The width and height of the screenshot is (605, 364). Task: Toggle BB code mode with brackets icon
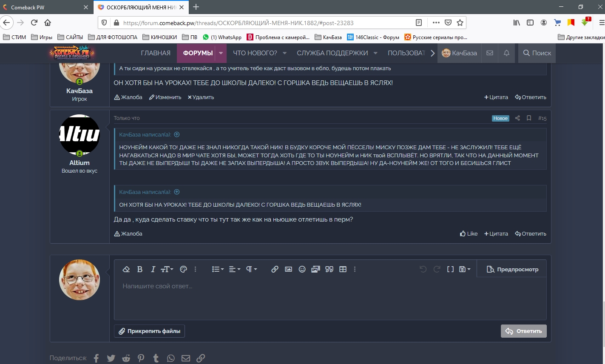[450, 269]
